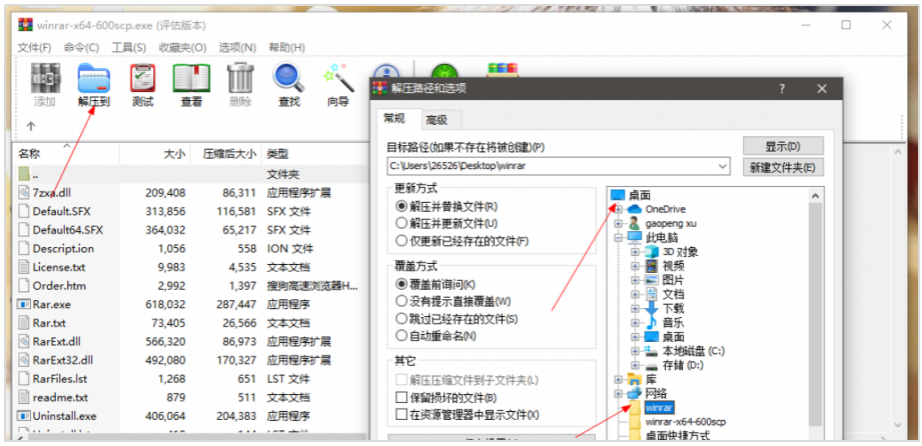Open the destination path dropdown arrow
This screenshot has height=446, width=922.
click(x=723, y=167)
